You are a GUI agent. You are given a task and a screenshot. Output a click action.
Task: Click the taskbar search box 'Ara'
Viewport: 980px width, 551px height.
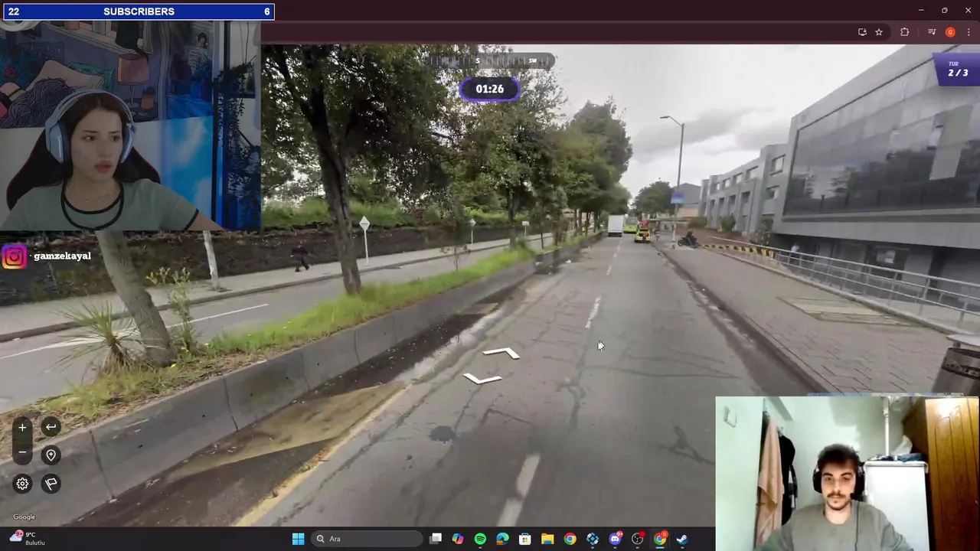367,539
